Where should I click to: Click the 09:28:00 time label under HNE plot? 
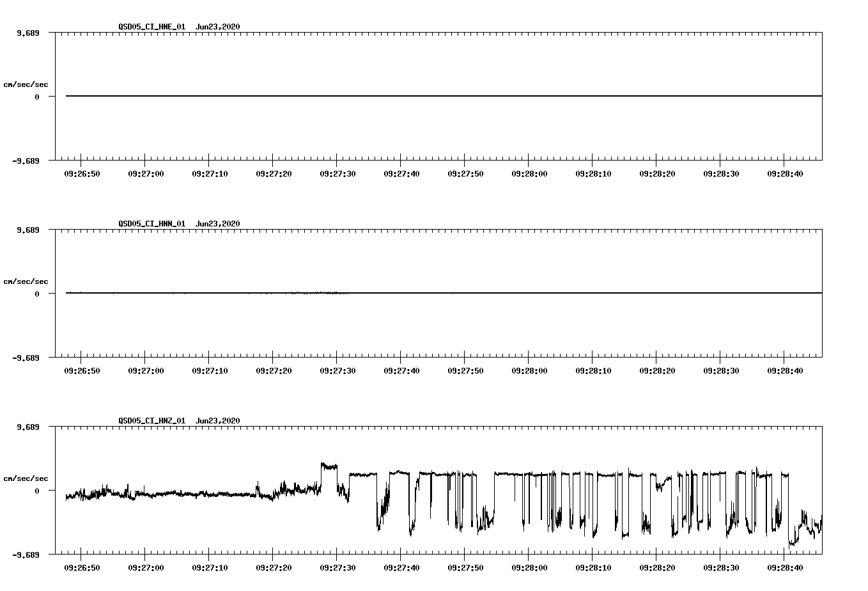[x=529, y=173]
